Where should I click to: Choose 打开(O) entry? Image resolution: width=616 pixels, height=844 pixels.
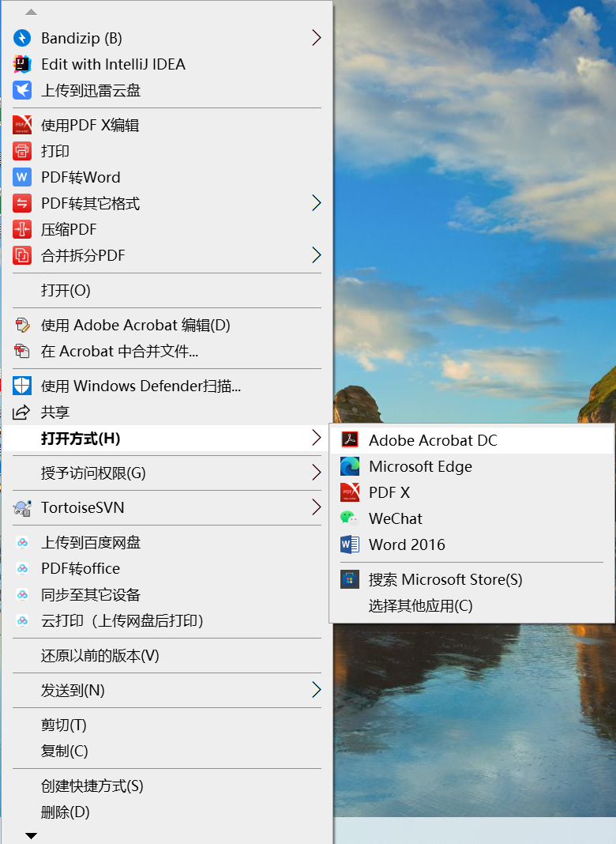pyautogui.click(x=167, y=290)
